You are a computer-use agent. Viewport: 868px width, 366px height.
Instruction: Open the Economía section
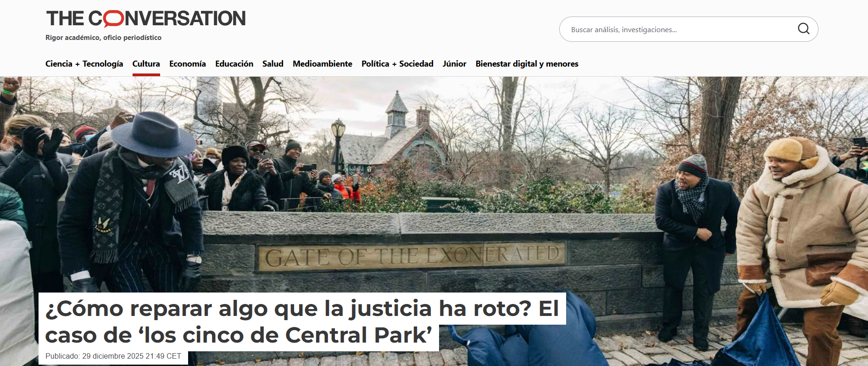click(x=187, y=64)
